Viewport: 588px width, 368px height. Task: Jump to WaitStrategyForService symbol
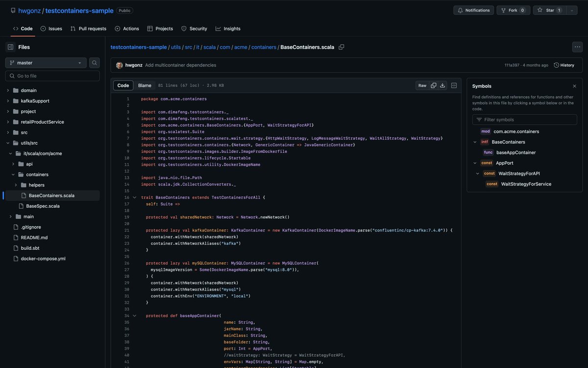coord(526,184)
